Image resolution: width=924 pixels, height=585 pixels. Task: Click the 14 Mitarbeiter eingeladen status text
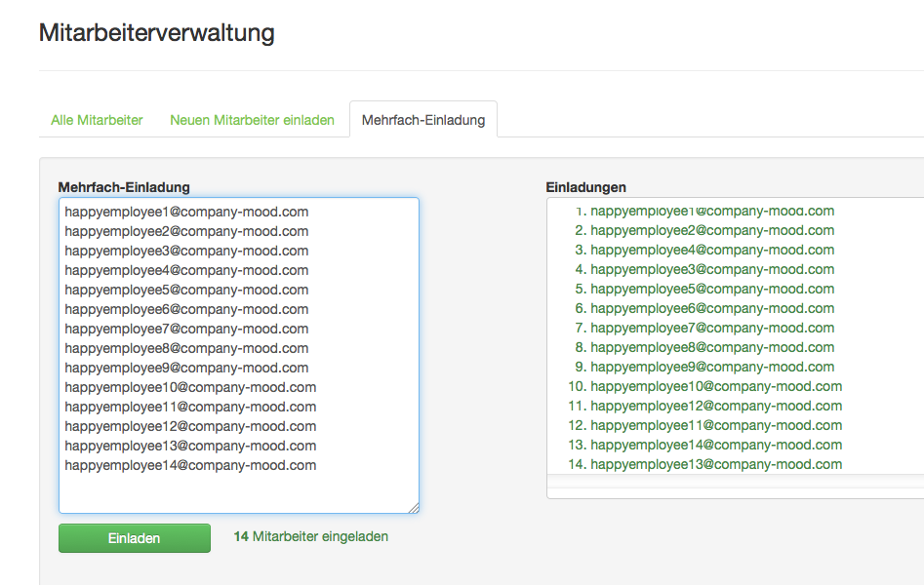click(311, 536)
